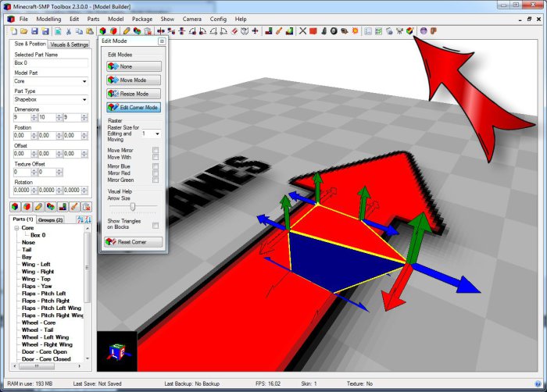
Task: Click the New file toolbar icon
Action: coord(13,31)
